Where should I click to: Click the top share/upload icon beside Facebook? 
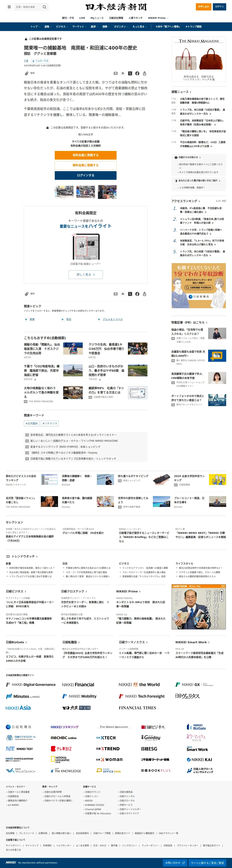pos(145,73)
